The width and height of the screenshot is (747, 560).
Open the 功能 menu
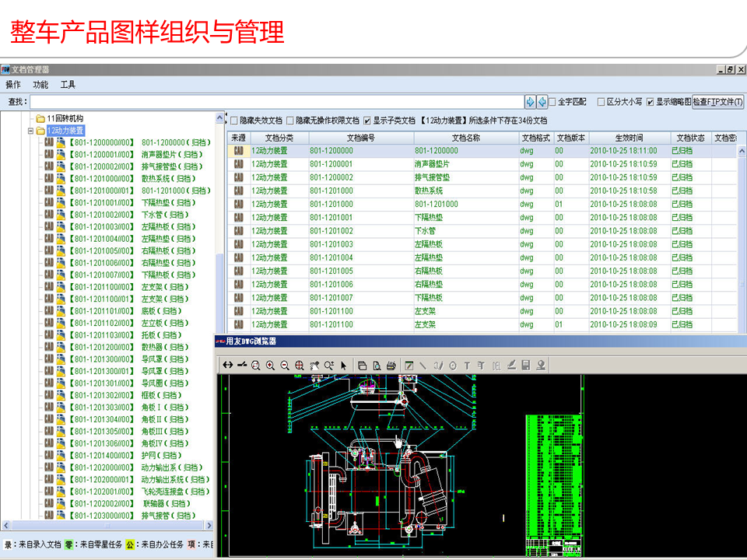[x=40, y=85]
